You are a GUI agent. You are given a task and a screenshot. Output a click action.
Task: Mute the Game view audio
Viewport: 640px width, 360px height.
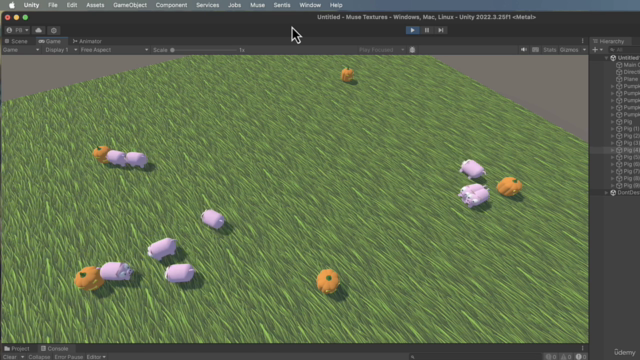point(524,50)
